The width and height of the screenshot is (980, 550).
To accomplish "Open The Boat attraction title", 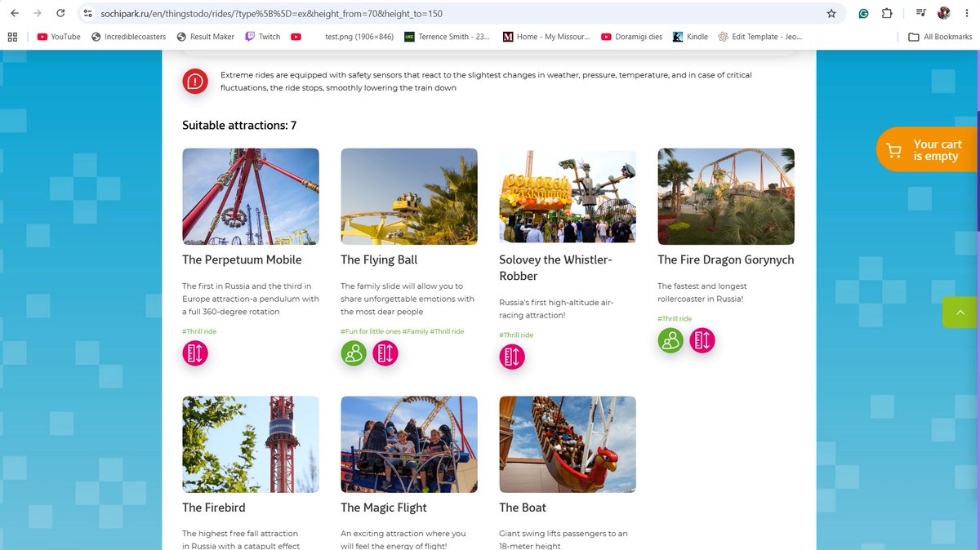I will tap(523, 508).
